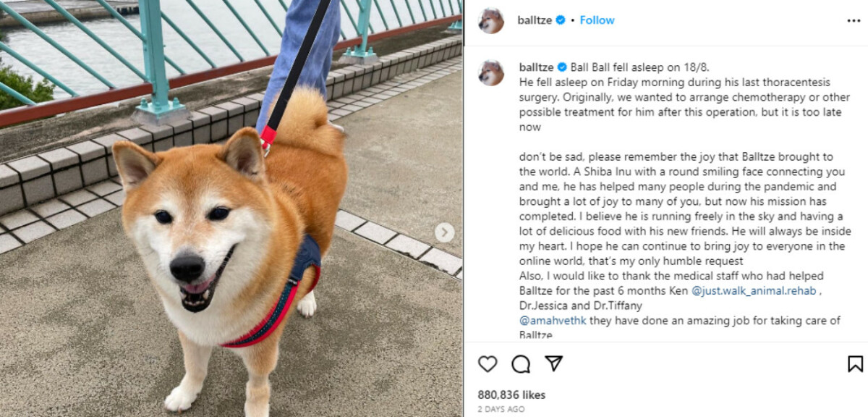Screen dimensions: 868x417
Task: Open balltze username link in the caption
Action: 537,67
